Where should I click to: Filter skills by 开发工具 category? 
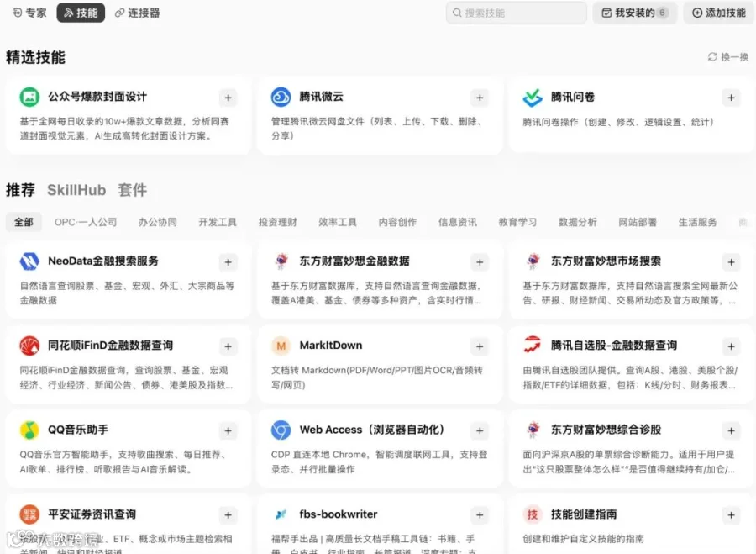[218, 222]
